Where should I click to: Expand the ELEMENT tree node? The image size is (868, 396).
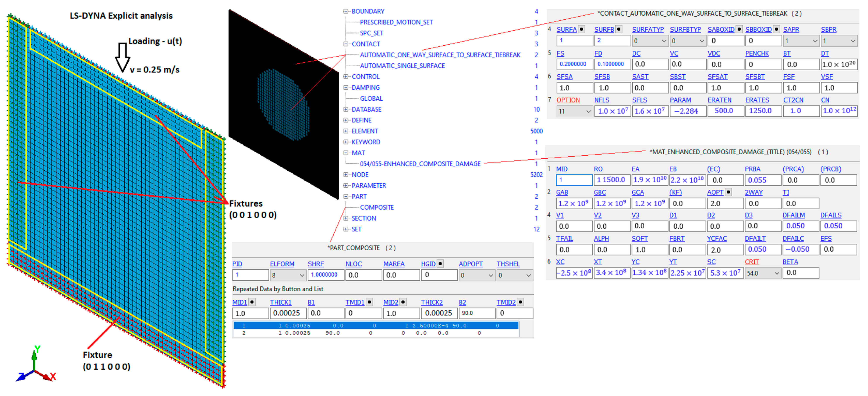(346, 131)
